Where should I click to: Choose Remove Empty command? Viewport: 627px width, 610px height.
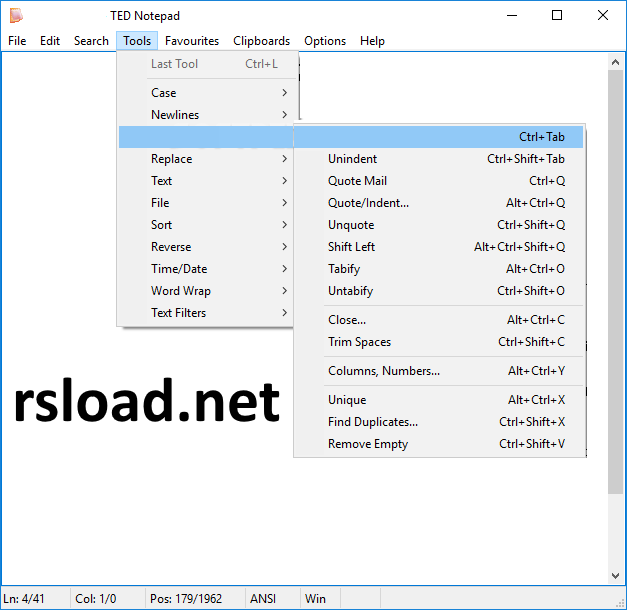(439, 444)
